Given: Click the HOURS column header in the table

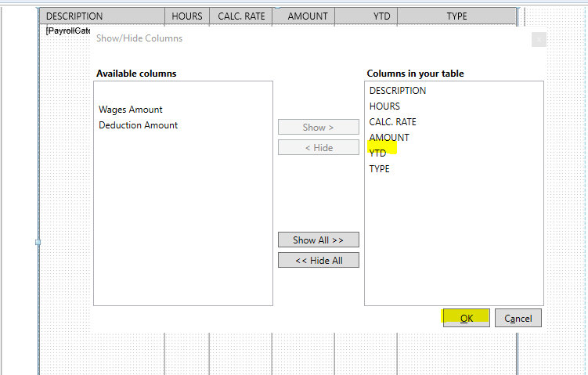Looking at the screenshot, I should 187,16.
